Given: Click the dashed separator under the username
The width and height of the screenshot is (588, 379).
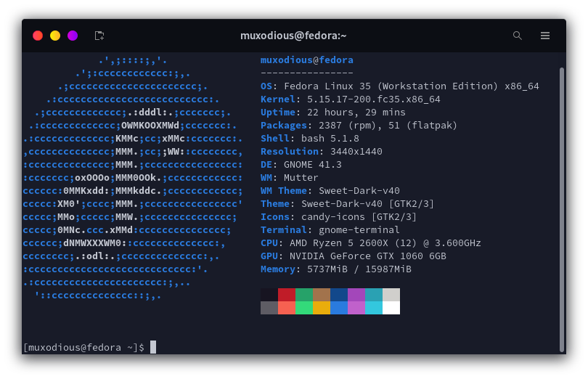Looking at the screenshot, I should (307, 73).
